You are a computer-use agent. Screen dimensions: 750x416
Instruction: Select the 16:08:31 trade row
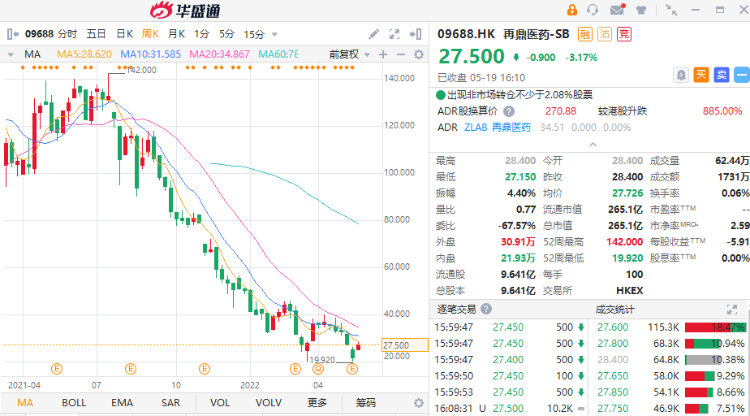tap(510, 409)
